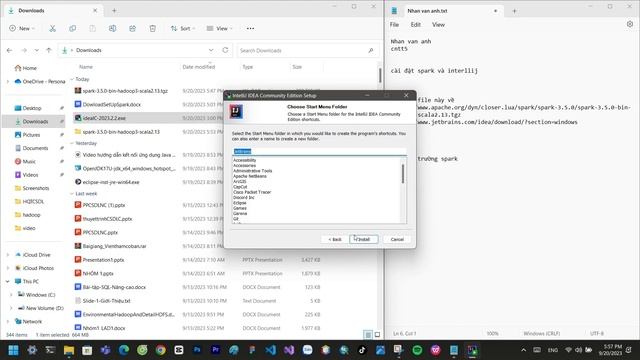Screen dimensions: 640x360
Task: Open the File menu in Notepad
Action: coord(394,25)
